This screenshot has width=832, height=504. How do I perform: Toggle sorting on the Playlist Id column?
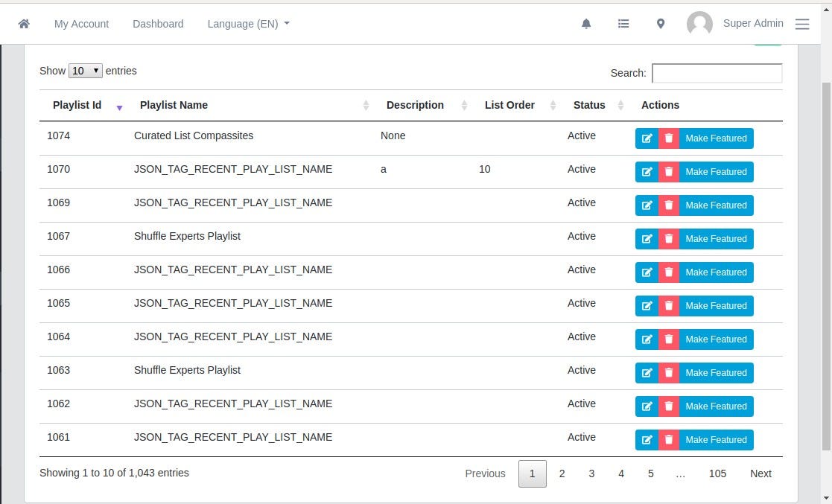coord(77,105)
